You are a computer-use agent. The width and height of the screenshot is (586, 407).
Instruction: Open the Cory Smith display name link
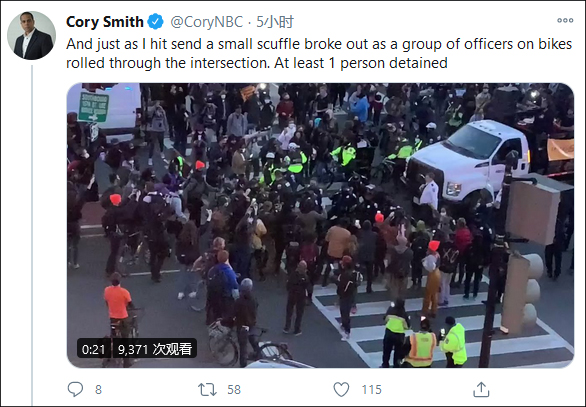click(105, 22)
